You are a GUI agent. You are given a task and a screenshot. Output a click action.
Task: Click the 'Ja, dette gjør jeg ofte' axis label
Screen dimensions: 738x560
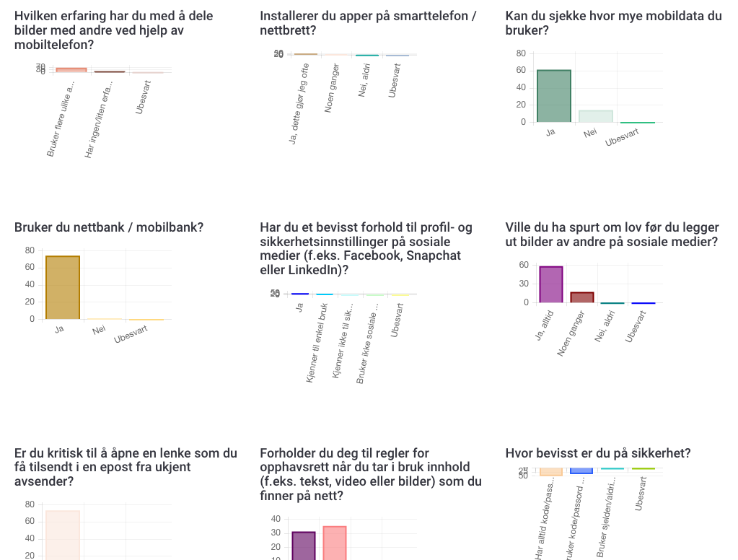click(300, 104)
